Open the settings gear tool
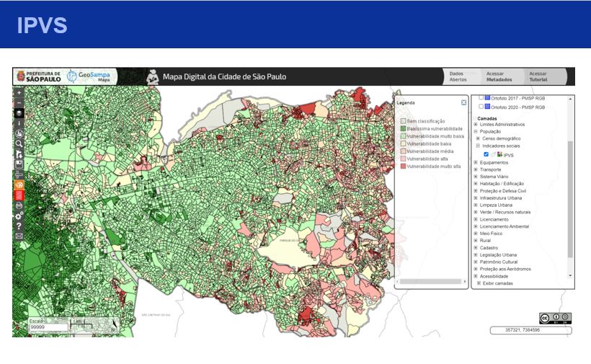The height and width of the screenshot is (364, 591). (x=19, y=216)
